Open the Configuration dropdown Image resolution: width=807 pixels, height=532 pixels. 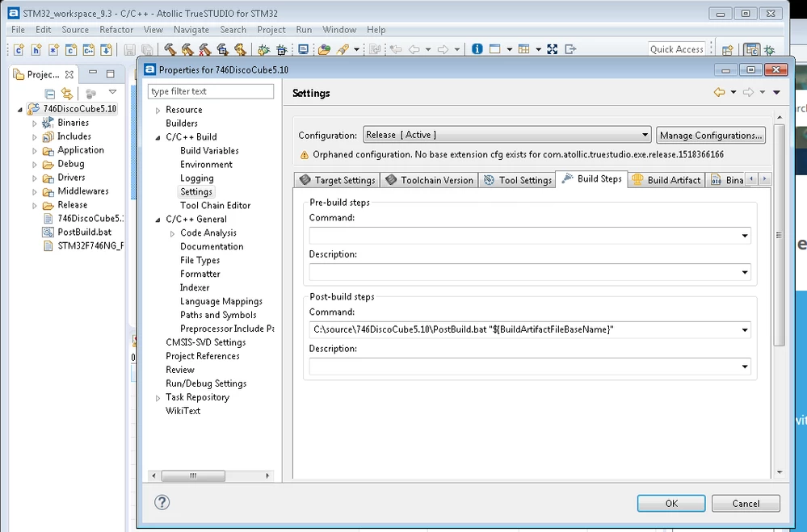(507, 135)
